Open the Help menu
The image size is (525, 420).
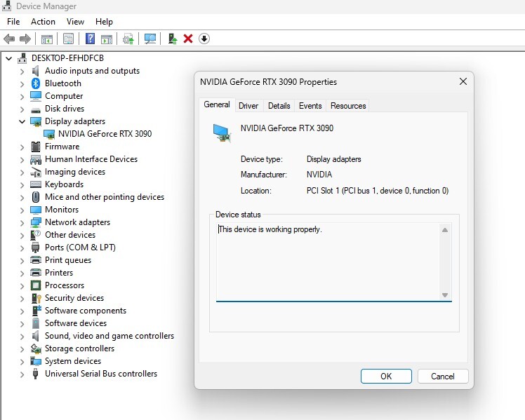[104, 22]
